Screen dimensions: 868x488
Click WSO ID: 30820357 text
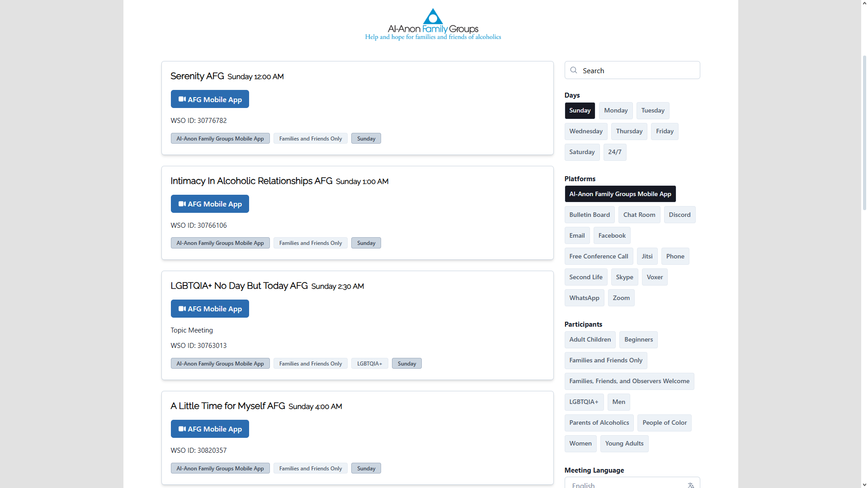tap(198, 450)
